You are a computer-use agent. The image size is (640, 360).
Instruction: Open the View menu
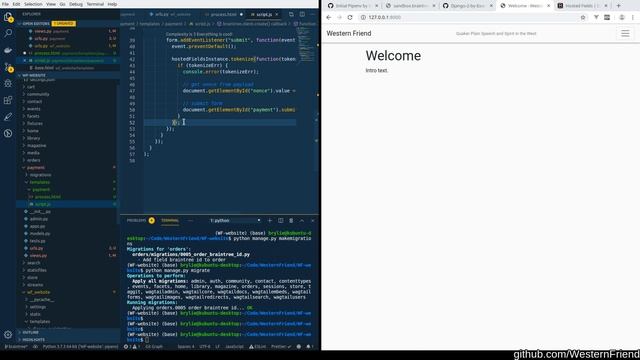[51, 4]
